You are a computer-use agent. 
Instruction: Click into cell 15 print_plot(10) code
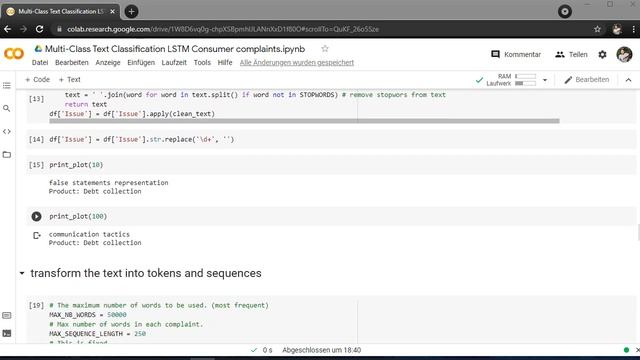(x=76, y=165)
